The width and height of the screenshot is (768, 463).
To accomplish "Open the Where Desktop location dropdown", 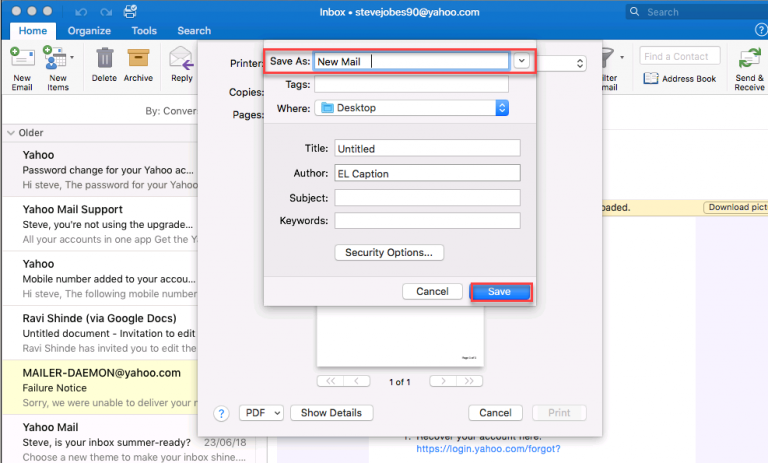I will click(x=411, y=108).
